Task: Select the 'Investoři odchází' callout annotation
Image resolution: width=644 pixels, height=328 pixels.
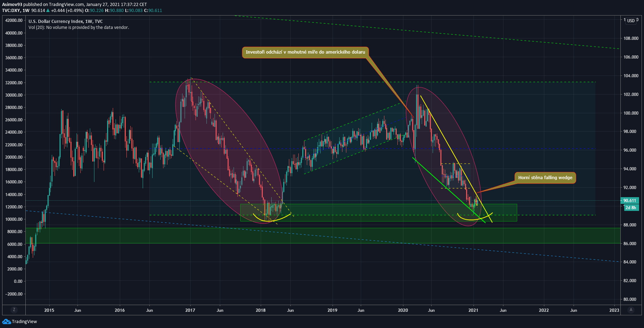Action: (x=305, y=52)
